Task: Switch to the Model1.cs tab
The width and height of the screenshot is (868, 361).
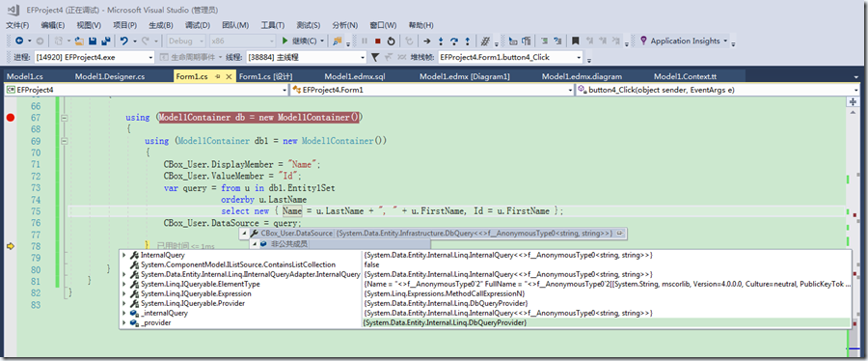Action: pyautogui.click(x=25, y=76)
